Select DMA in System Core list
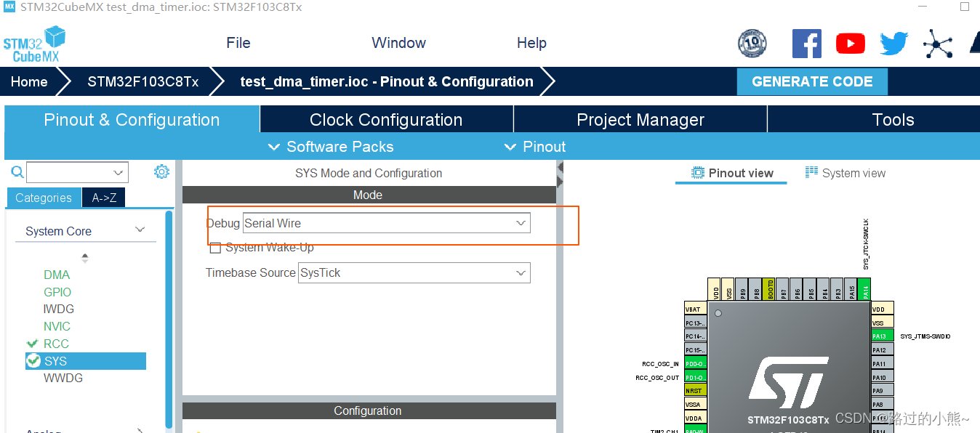This screenshot has width=980, height=433. (x=57, y=275)
